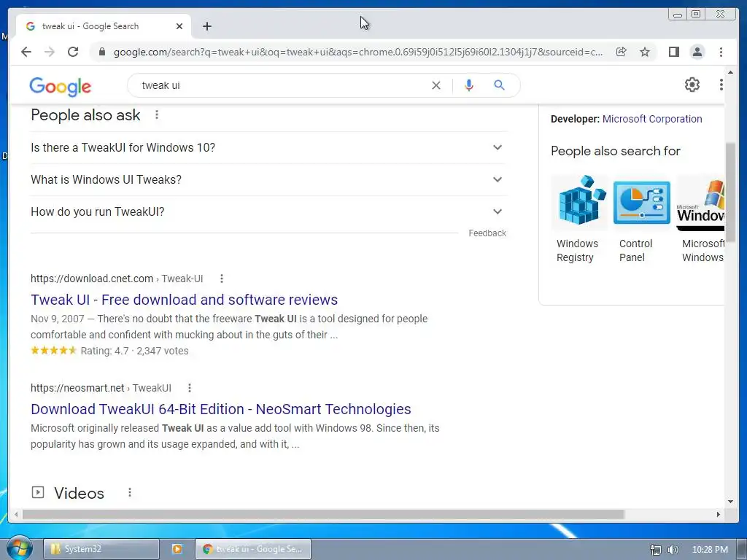
Task: Bookmark this tab with the star icon
Action: click(x=645, y=52)
